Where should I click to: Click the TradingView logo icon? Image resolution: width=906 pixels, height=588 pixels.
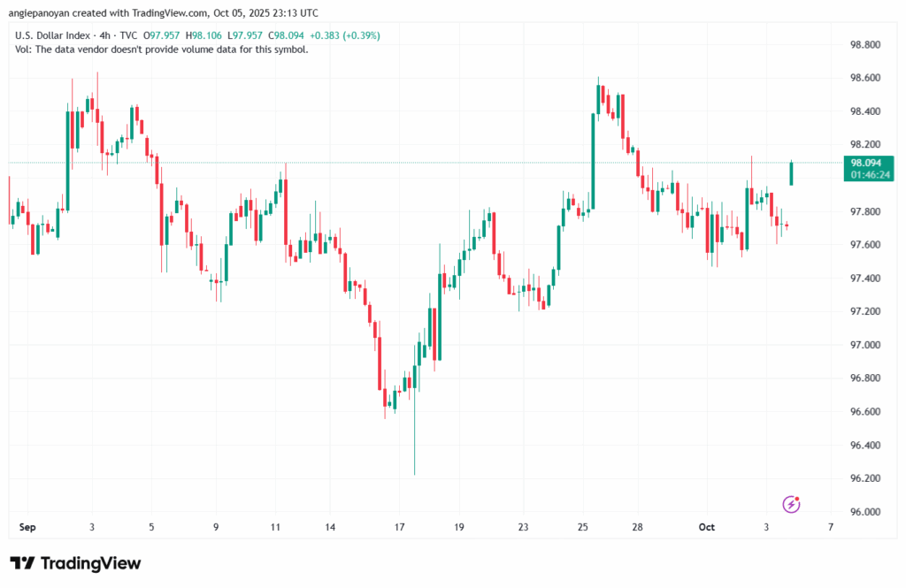click(x=23, y=563)
